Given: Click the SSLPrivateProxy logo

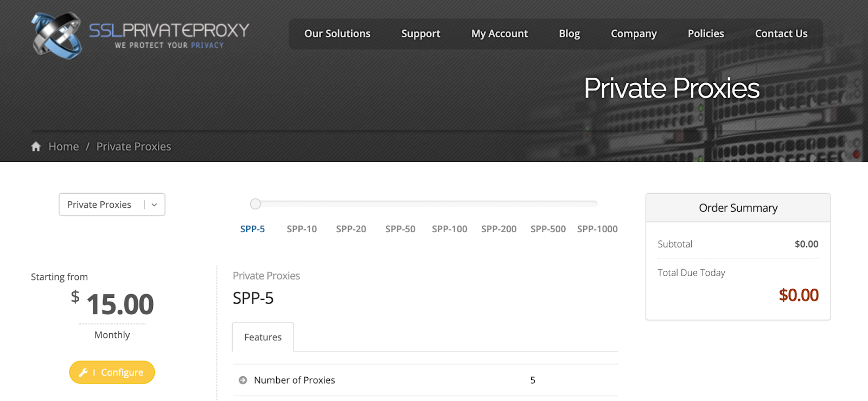Looking at the screenshot, I should pos(140,35).
